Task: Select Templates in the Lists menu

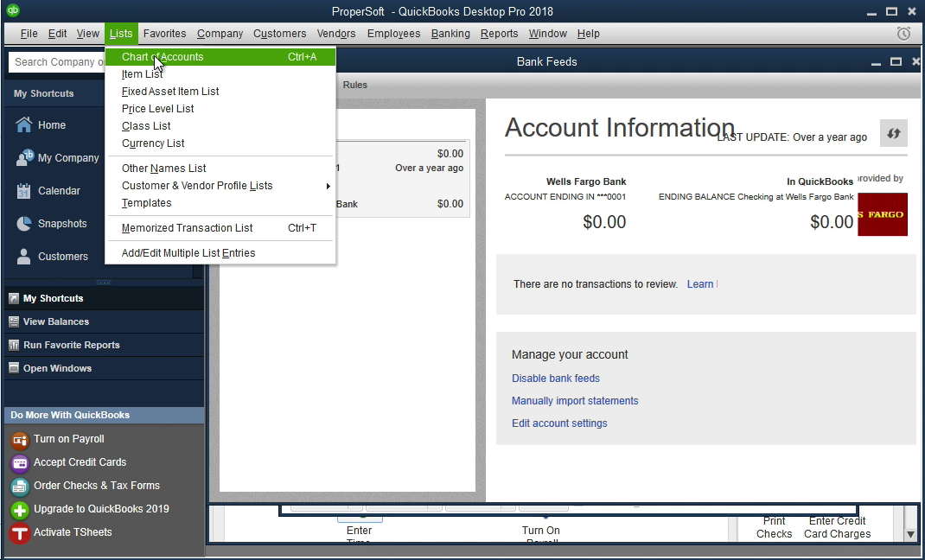Action: click(x=220, y=203)
